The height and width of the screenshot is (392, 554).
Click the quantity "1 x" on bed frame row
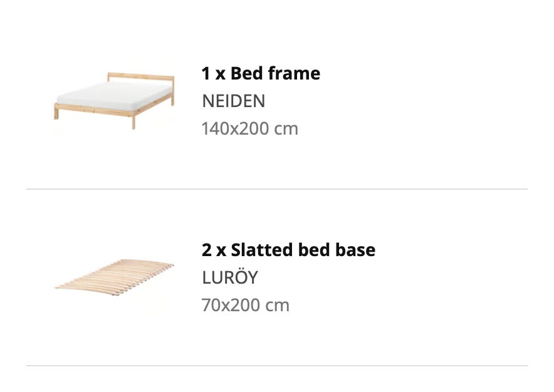click(x=214, y=73)
